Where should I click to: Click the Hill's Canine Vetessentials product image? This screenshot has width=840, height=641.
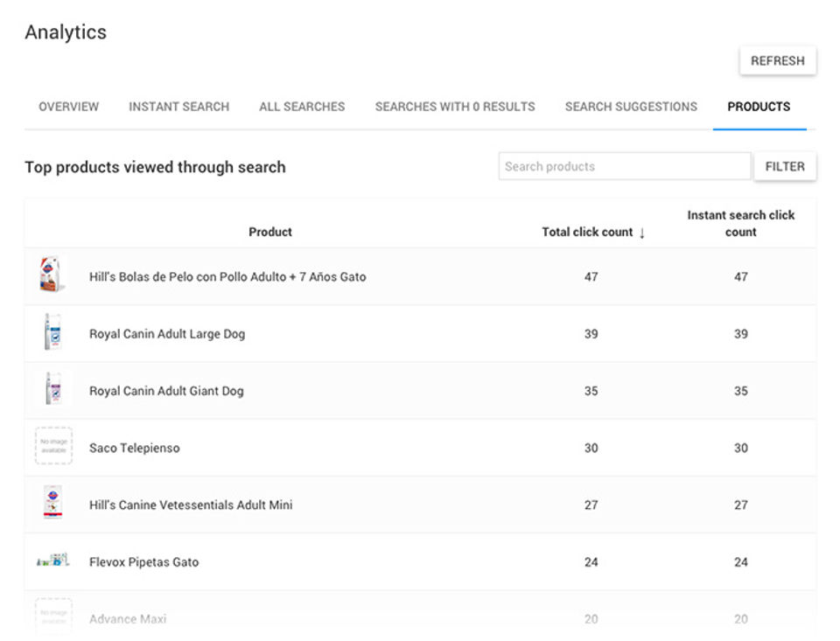pyautogui.click(x=52, y=504)
